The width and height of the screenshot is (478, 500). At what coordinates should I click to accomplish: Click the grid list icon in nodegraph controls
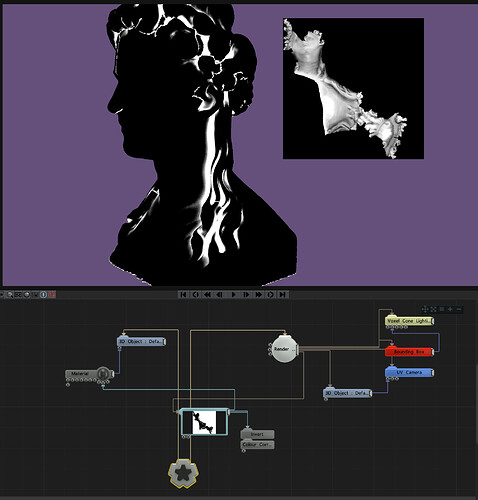(x=442, y=309)
